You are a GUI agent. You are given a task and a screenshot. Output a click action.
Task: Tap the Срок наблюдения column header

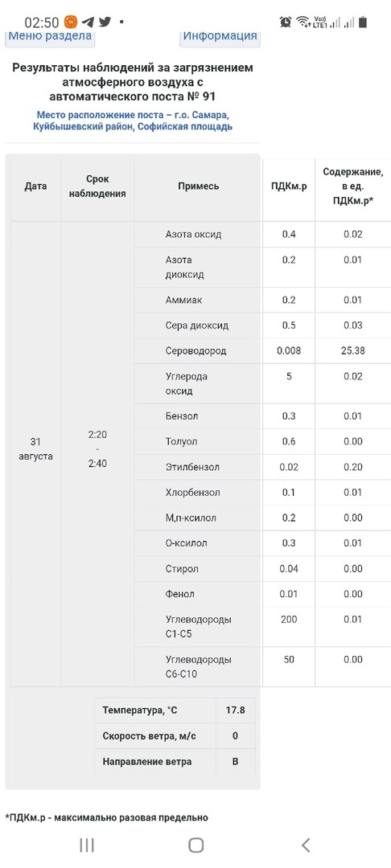tap(97, 186)
